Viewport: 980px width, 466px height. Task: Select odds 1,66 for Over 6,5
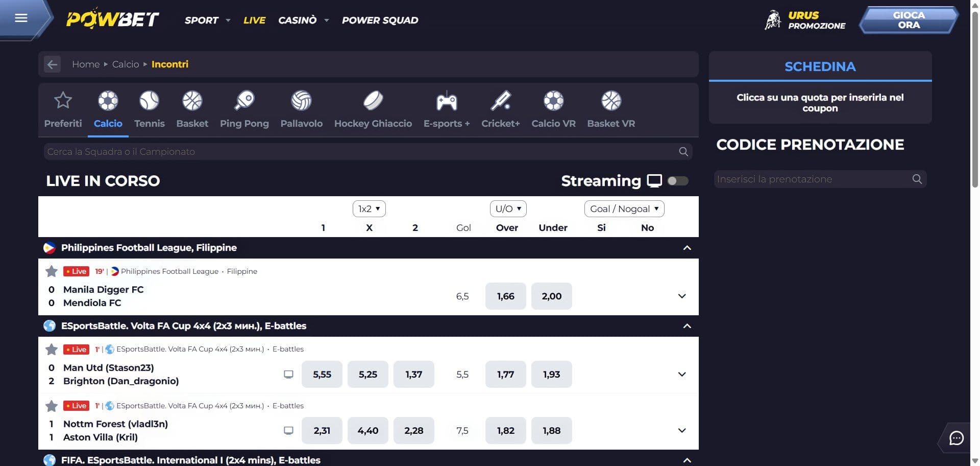pyautogui.click(x=505, y=296)
